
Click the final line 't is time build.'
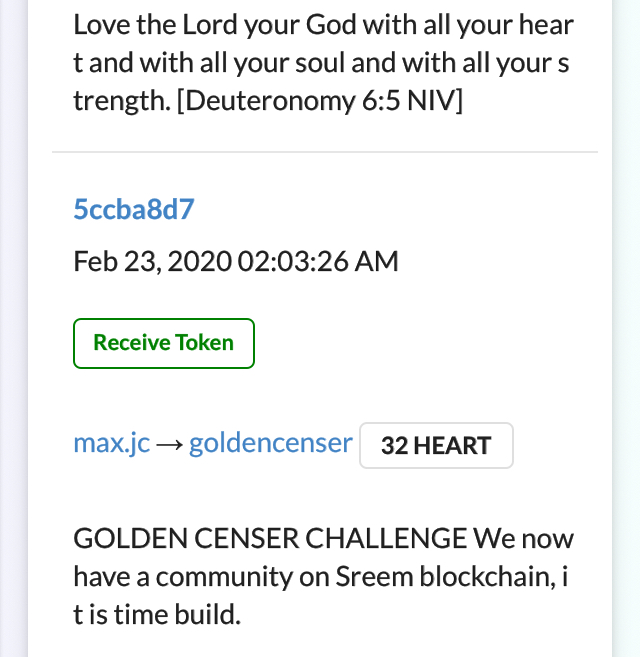(x=157, y=615)
